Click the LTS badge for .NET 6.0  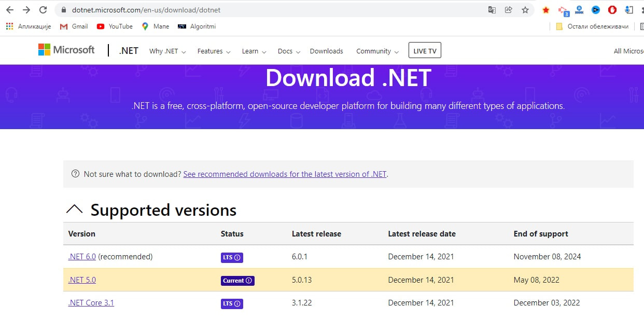point(232,257)
